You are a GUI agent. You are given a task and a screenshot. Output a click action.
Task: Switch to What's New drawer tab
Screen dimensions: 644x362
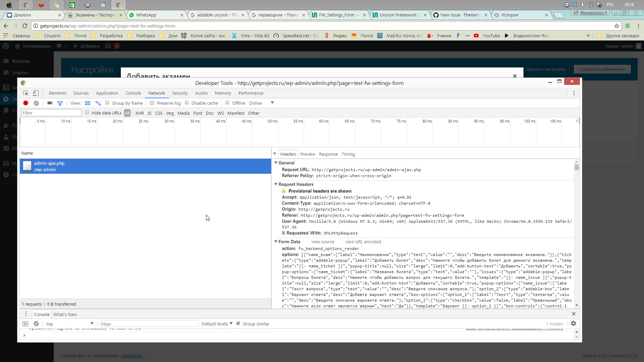[x=65, y=314]
